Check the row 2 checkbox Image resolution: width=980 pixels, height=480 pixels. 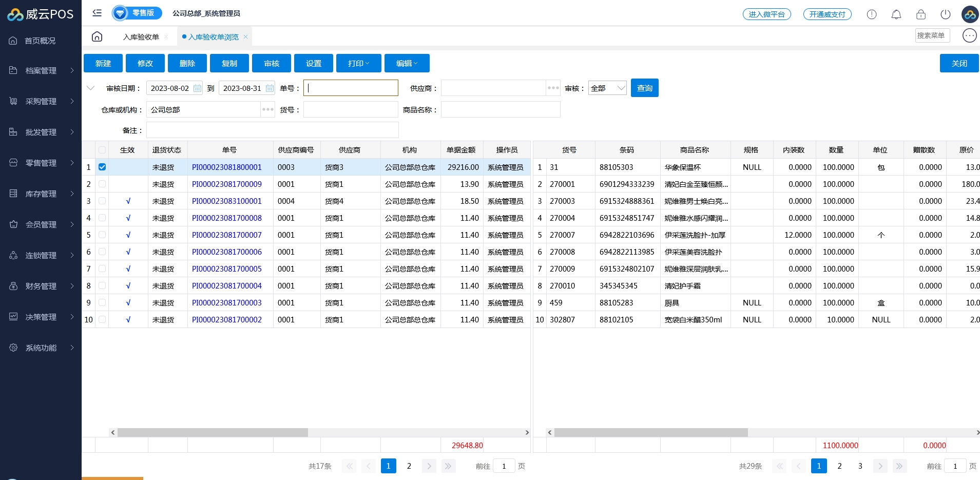point(102,184)
